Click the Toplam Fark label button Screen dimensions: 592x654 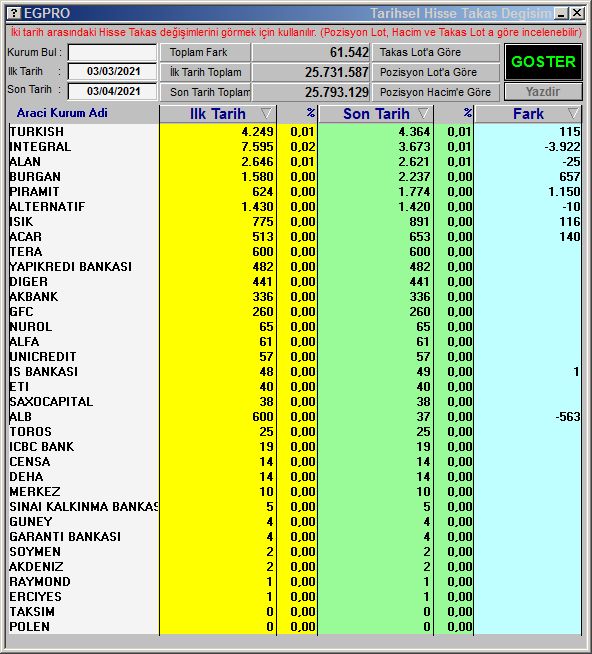205,53
